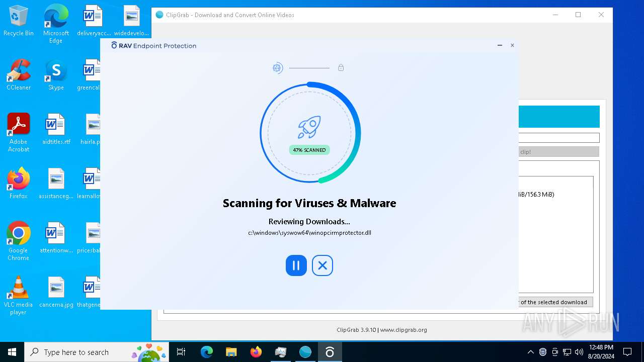This screenshot has height=362, width=644.
Task: Click the Reviewing Downloads status text
Action: point(309,221)
